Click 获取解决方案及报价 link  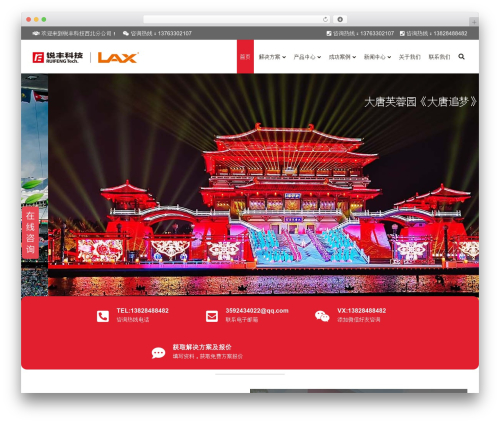click(202, 347)
